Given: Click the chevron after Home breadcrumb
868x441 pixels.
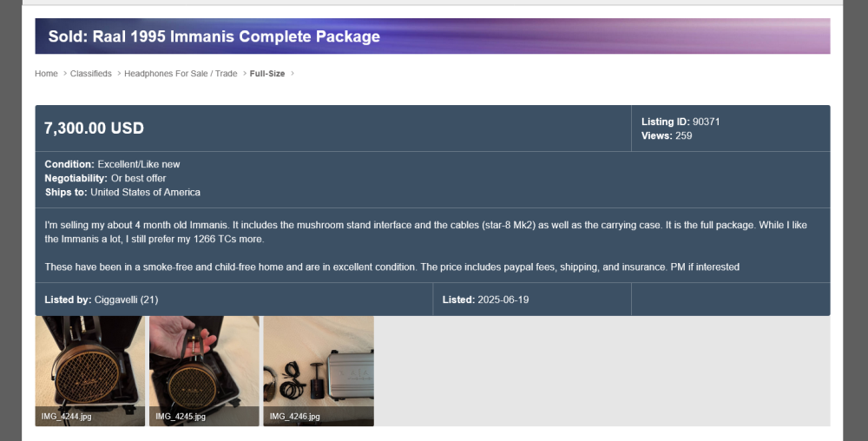Looking at the screenshot, I should tap(65, 74).
